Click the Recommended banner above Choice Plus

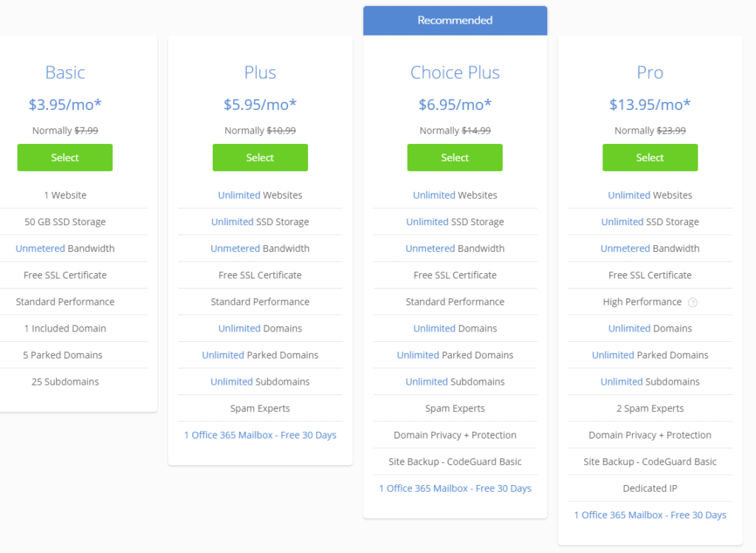coord(455,21)
